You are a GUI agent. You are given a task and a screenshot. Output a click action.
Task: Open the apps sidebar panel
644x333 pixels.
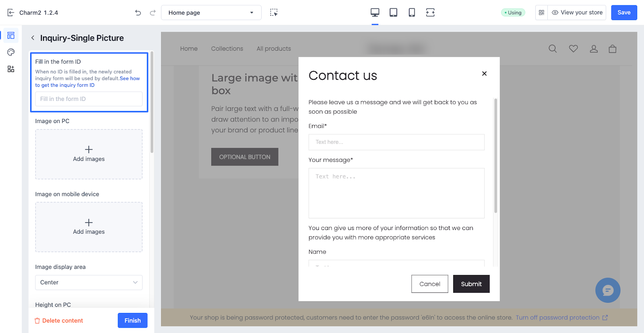click(11, 69)
